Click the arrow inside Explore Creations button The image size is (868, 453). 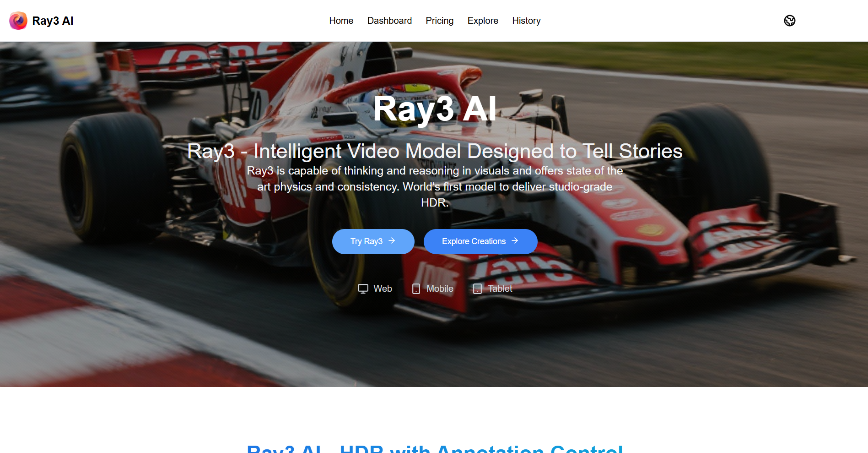515,241
